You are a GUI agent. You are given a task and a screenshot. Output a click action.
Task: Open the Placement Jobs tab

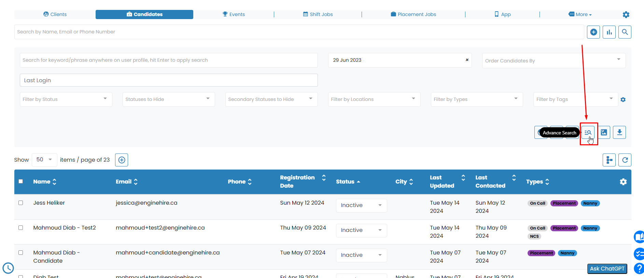coord(413,14)
